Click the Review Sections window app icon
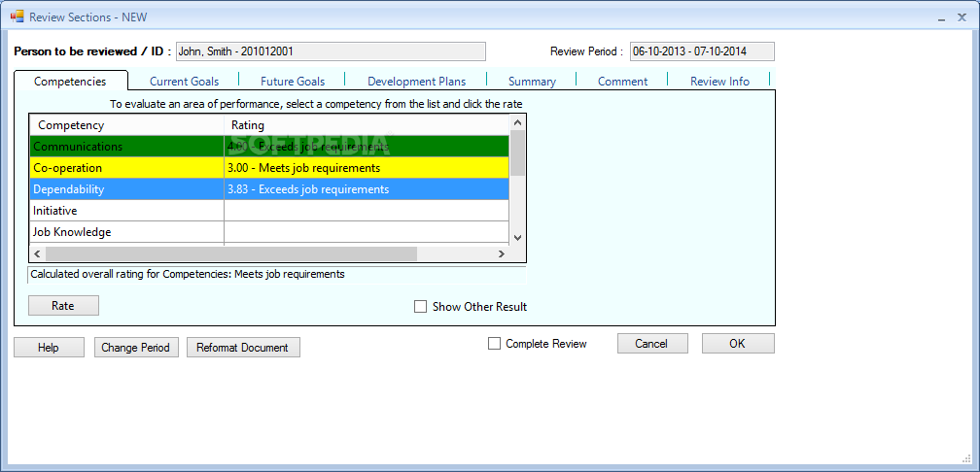This screenshot has width=980, height=472. tap(17, 17)
